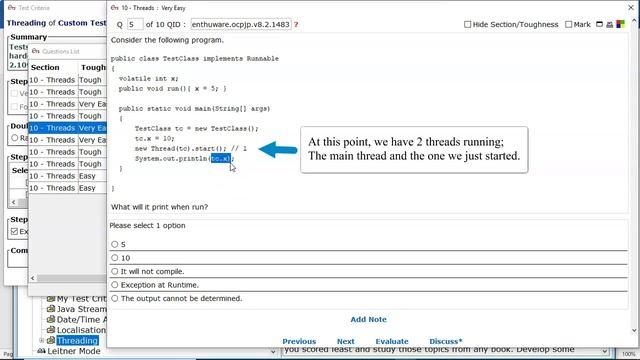This screenshot has height=360, width=640.
Task: Select the Java Stream tree item
Action: click(x=81, y=309)
